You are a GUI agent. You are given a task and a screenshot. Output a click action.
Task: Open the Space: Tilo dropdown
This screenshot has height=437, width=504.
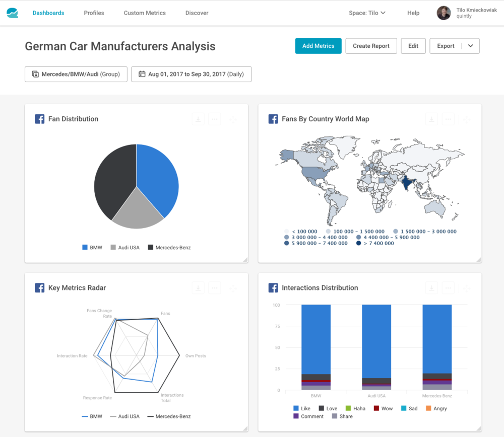(x=367, y=13)
